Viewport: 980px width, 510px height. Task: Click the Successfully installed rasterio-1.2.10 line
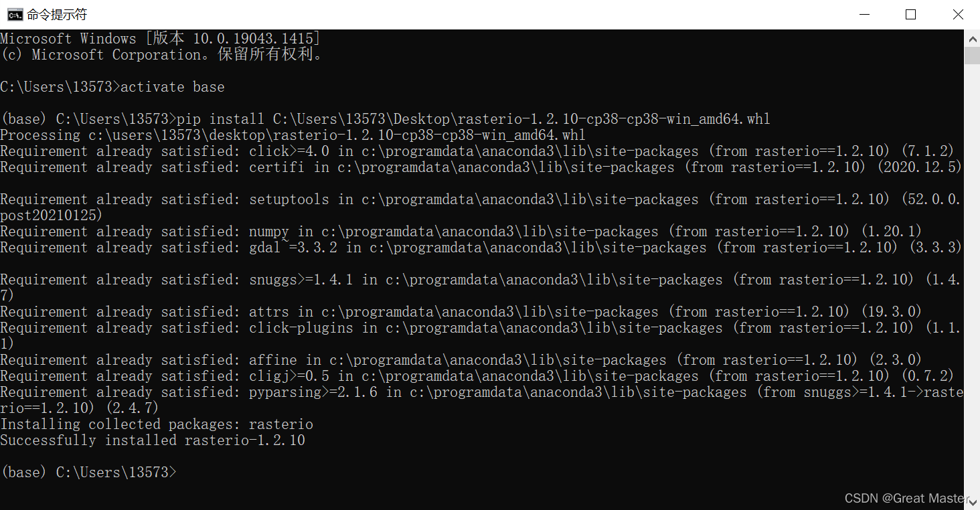click(x=152, y=440)
